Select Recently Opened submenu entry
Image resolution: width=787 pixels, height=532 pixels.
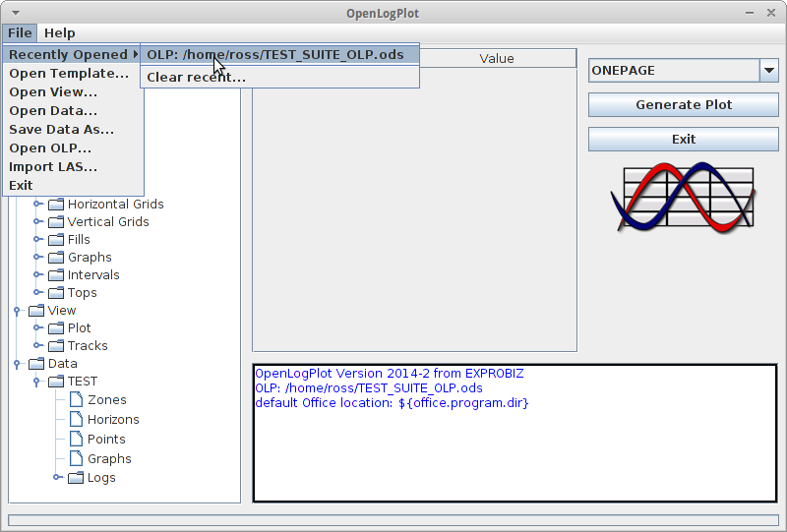[x=73, y=54]
